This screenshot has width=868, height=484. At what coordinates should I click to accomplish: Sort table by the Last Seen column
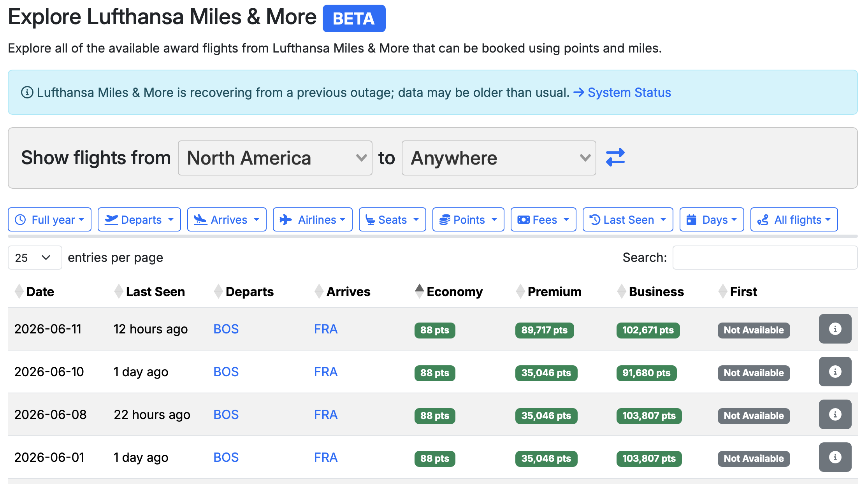click(150, 291)
